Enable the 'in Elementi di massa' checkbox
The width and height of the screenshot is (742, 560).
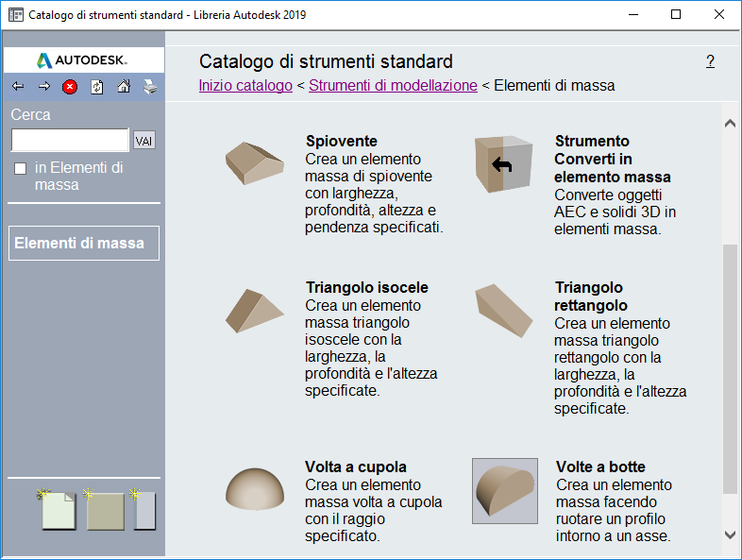coord(21,168)
